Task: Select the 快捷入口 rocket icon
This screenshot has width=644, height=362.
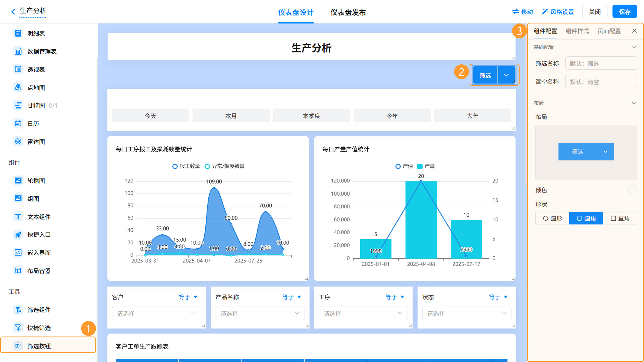Action: 18,235
